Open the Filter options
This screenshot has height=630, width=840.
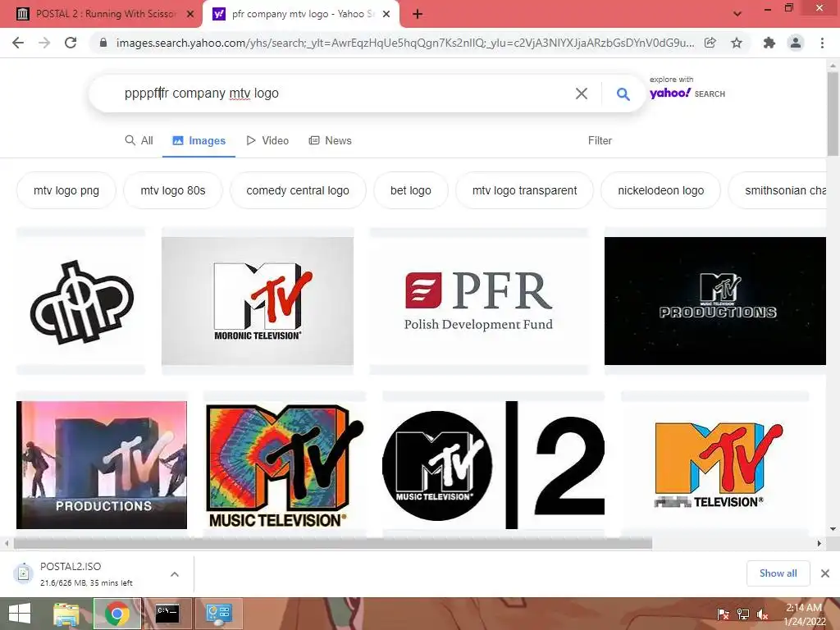coord(600,140)
